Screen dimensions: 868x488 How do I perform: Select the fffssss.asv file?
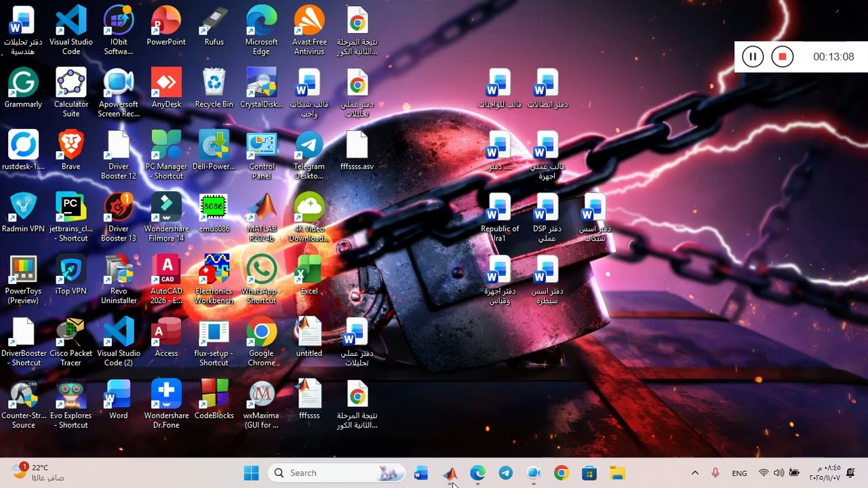(x=357, y=151)
